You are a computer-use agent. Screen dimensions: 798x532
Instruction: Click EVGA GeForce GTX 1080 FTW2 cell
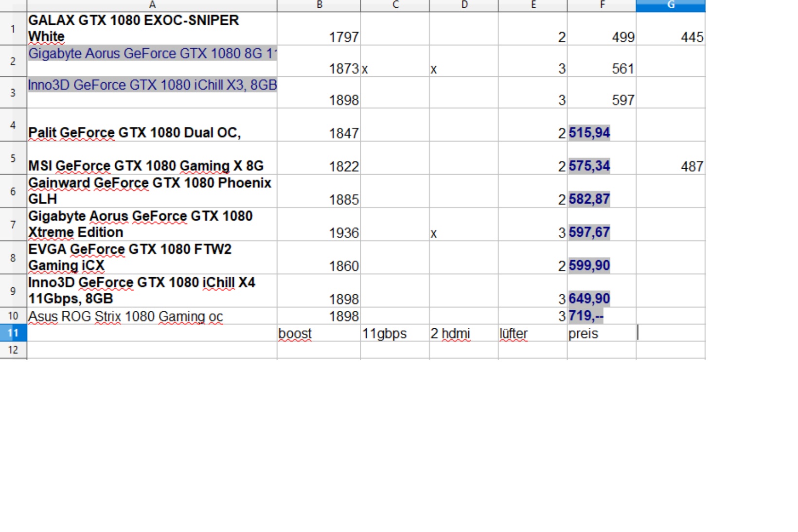(152, 257)
